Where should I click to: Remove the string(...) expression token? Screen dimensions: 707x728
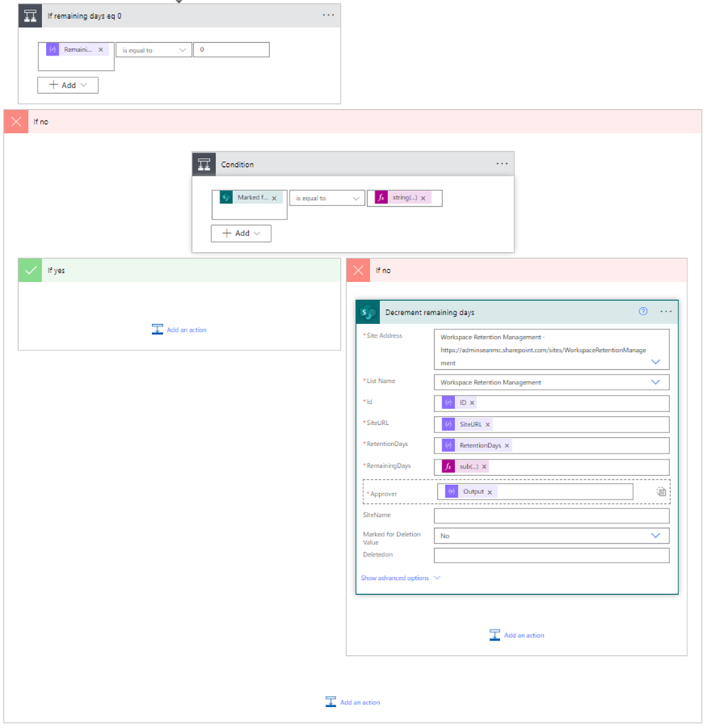423,199
